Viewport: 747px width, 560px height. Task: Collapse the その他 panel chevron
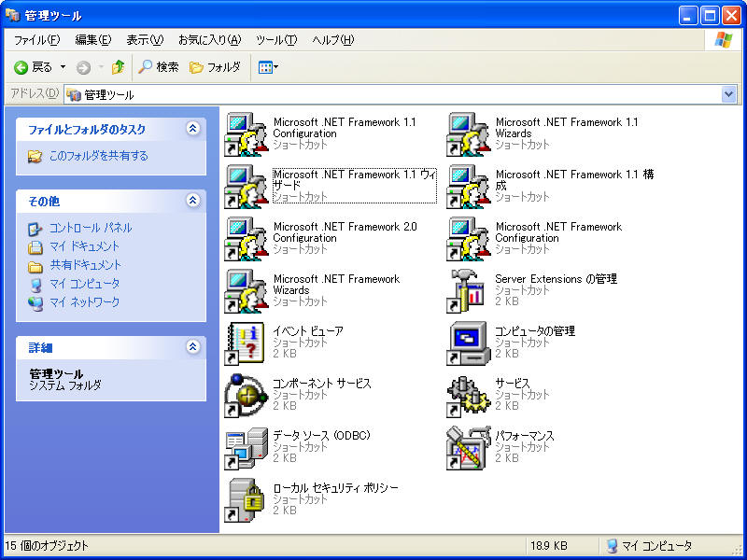[x=193, y=201]
